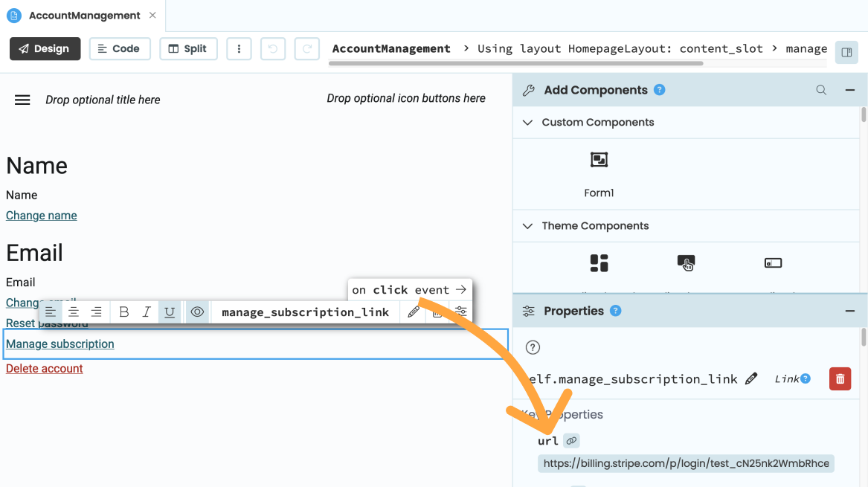Collapse the Custom Components section
Image resolution: width=868 pixels, height=487 pixels.
click(x=528, y=123)
